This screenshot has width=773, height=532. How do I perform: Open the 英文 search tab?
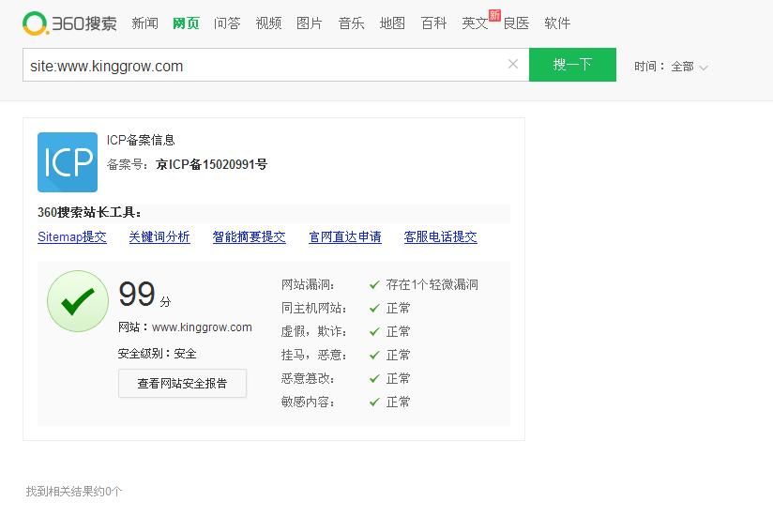pyautogui.click(x=475, y=23)
